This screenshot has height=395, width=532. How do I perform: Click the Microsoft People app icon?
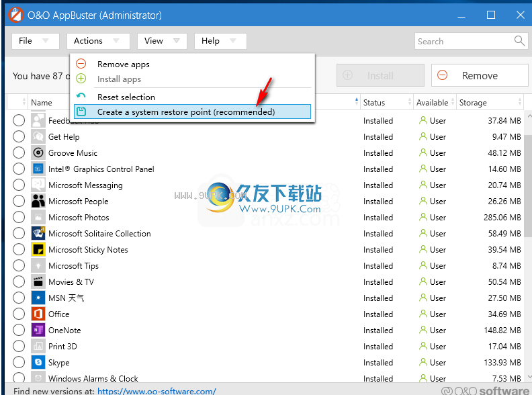tap(38, 201)
